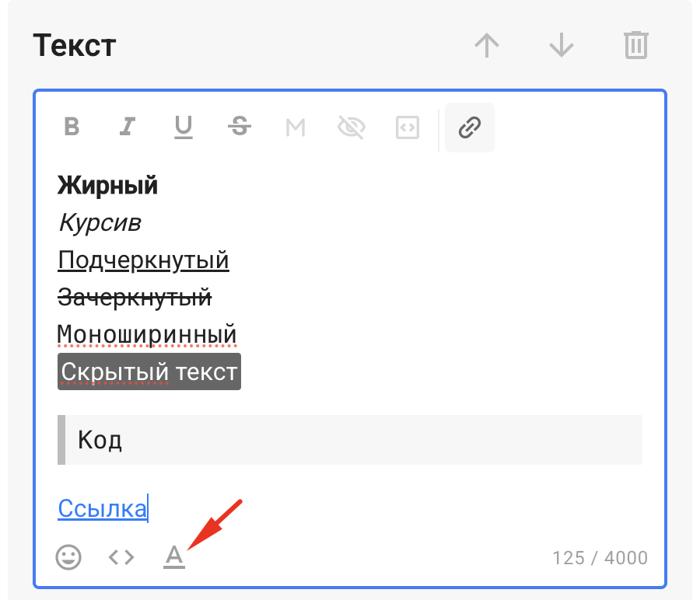Delete the text block with trash icon

(x=635, y=46)
